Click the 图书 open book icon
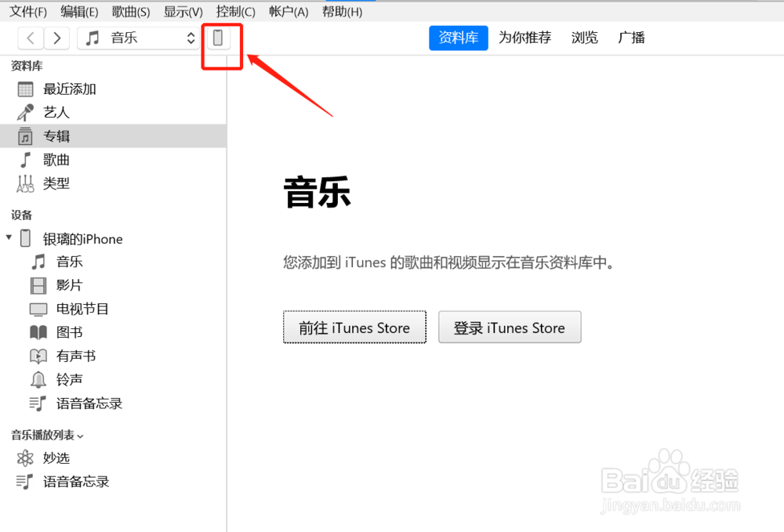Image resolution: width=784 pixels, height=532 pixels. pyautogui.click(x=38, y=332)
